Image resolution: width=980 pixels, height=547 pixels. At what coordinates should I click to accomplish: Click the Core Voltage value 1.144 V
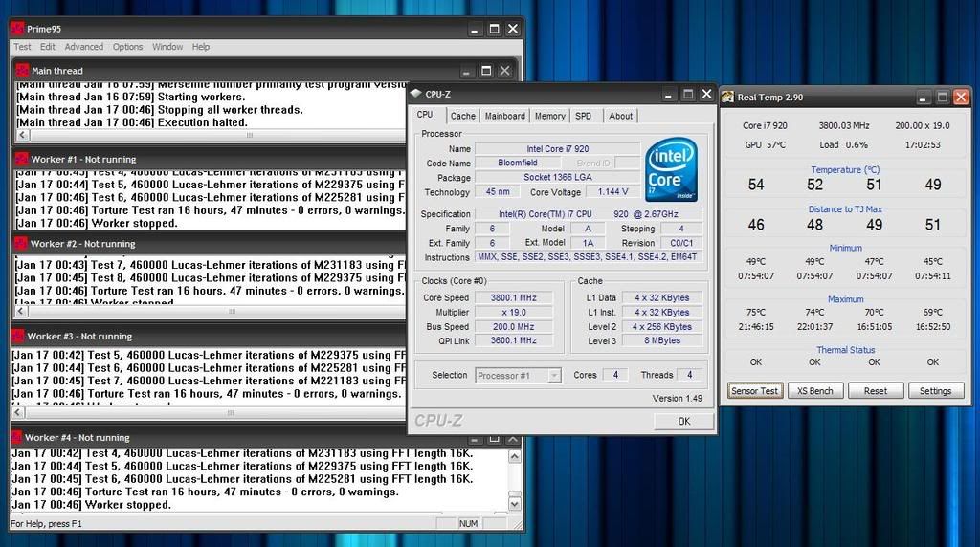(x=612, y=191)
